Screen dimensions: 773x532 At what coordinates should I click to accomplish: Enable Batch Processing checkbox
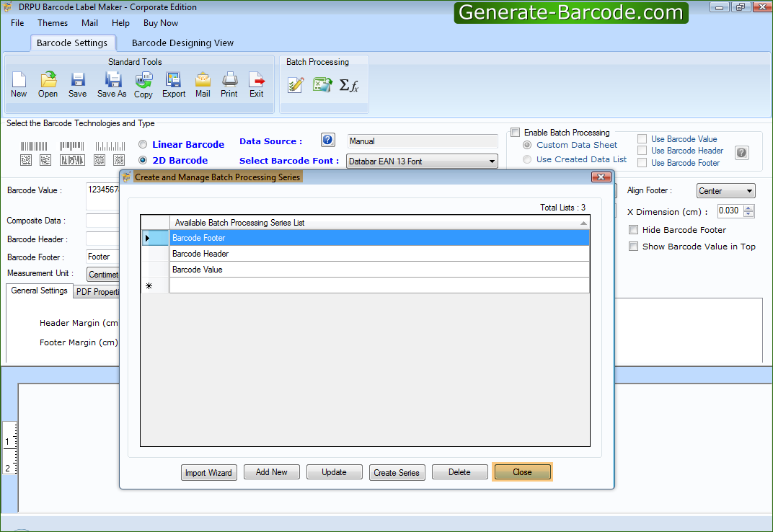(515, 132)
